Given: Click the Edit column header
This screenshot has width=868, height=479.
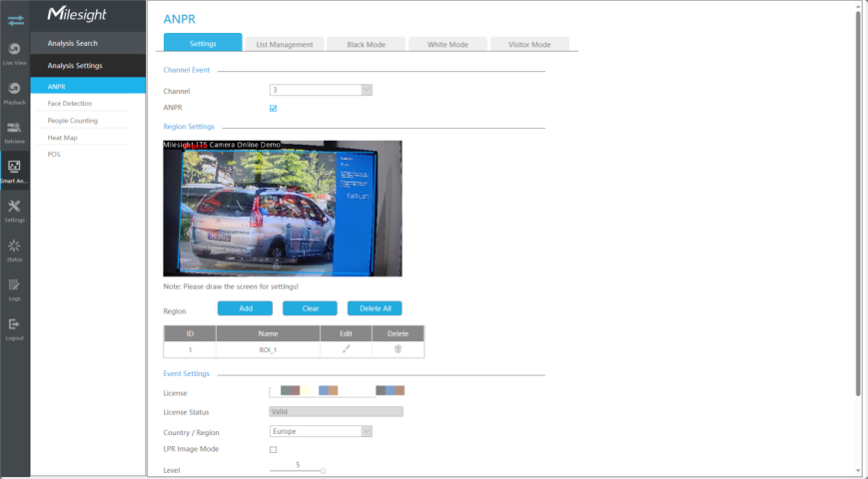Looking at the screenshot, I should point(346,333).
